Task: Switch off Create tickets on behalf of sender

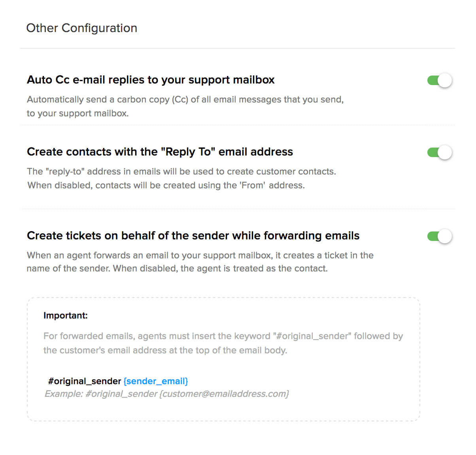Action: click(x=439, y=236)
